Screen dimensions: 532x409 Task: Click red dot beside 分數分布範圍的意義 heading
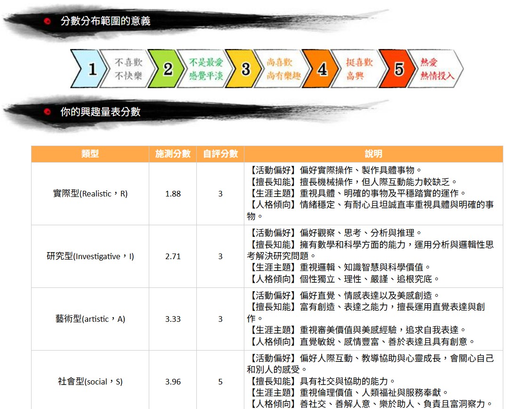click(x=47, y=21)
